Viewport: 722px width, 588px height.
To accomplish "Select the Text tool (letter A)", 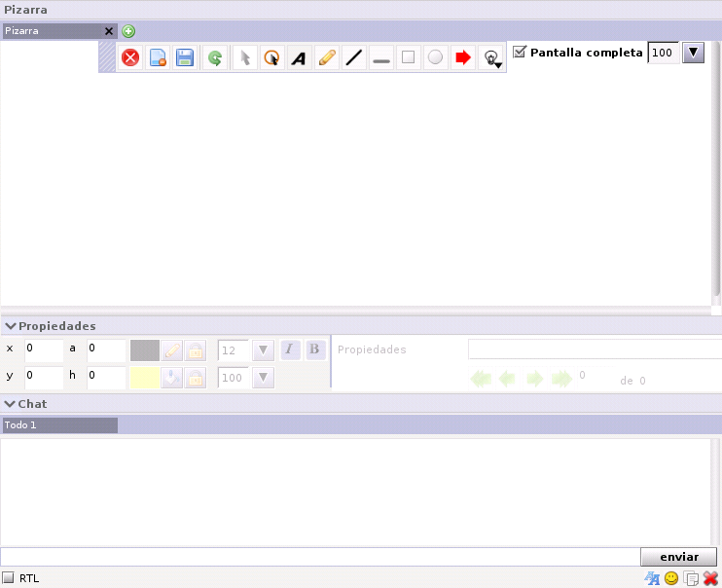I will tap(299, 58).
